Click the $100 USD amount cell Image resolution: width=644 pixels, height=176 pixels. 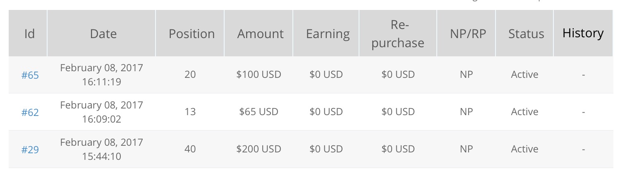259,75
